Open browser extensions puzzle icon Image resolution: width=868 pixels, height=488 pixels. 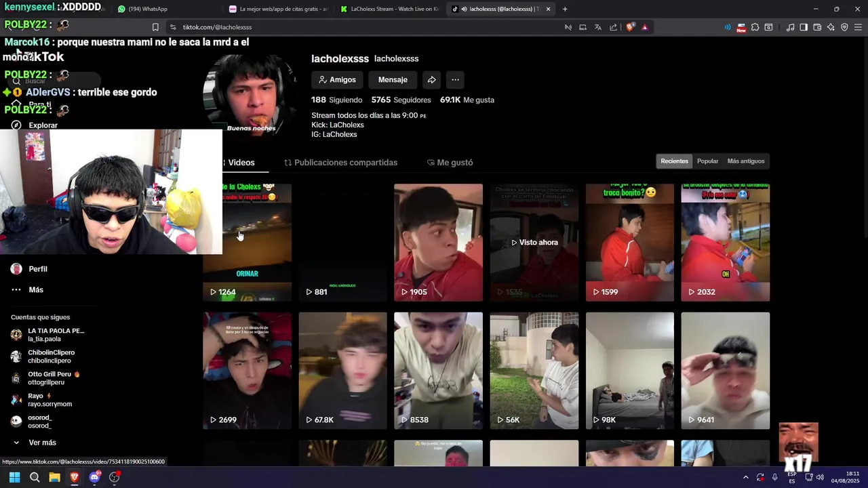(755, 27)
